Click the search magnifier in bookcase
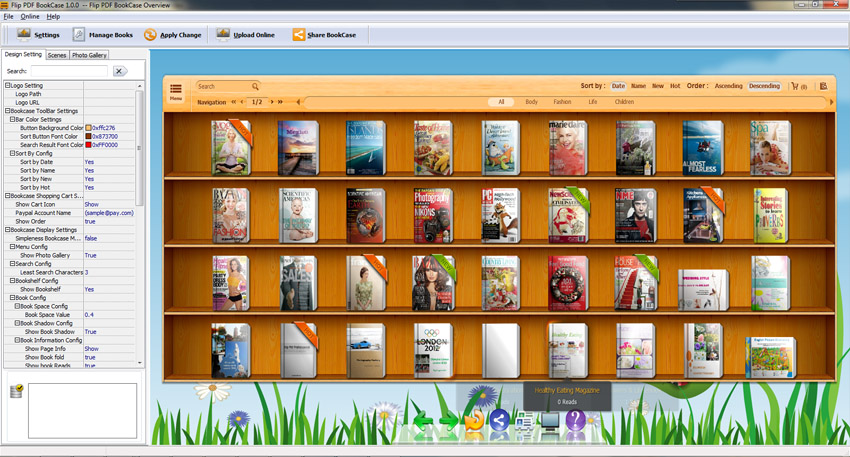Viewport: 850px width, 457px height. pyautogui.click(x=255, y=87)
